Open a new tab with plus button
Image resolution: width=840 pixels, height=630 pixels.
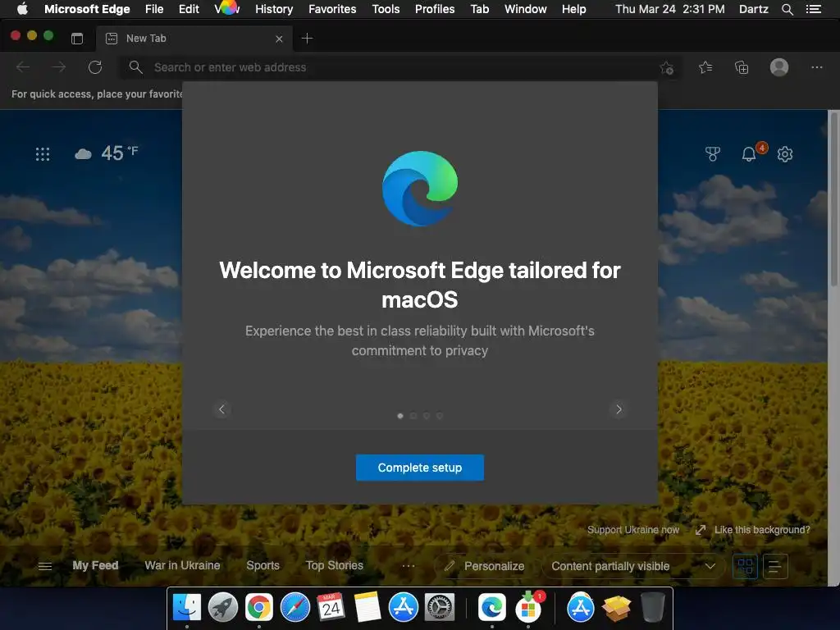307,38
